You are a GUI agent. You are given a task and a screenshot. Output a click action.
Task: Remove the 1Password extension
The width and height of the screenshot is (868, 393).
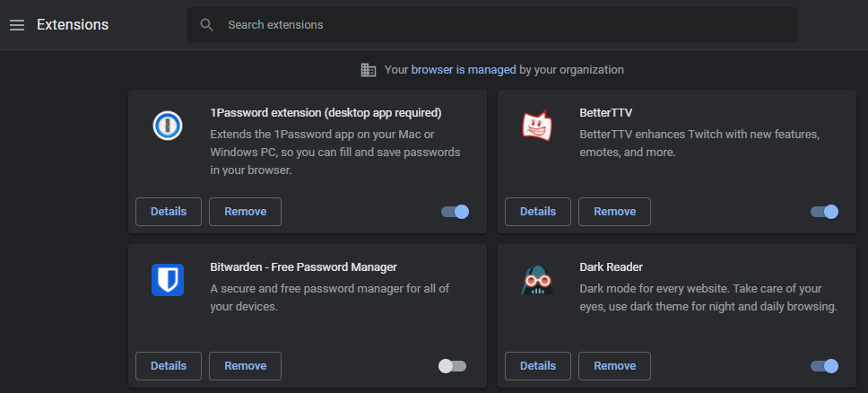(245, 212)
